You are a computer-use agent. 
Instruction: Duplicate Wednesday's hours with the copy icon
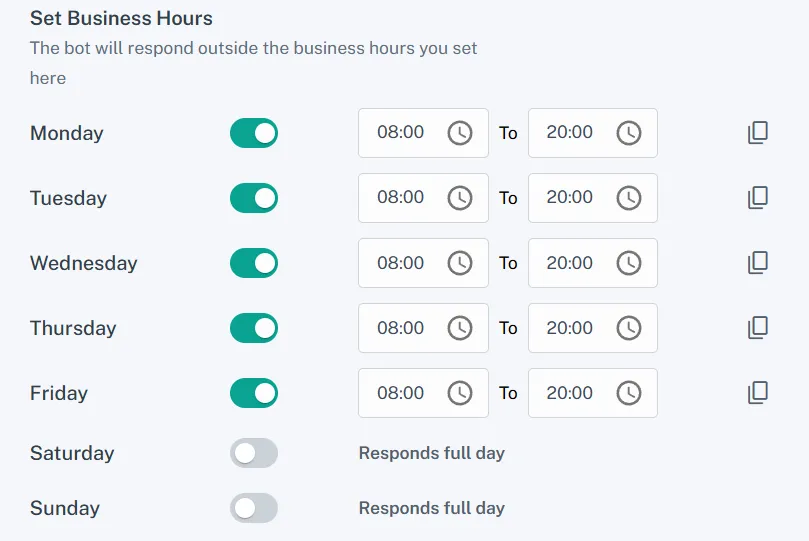pos(758,263)
